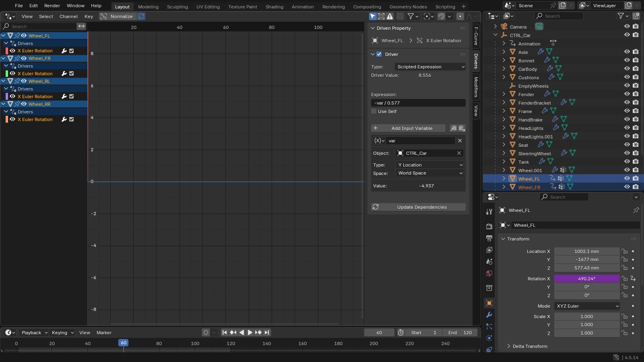The width and height of the screenshot is (644, 362).
Task: Open the Output properties tab icon
Action: [489, 239]
